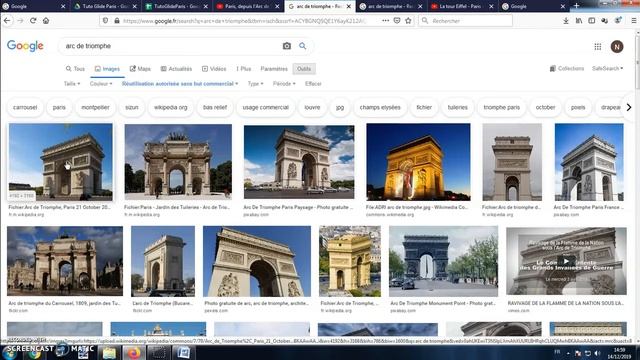
Task: Open the Firefox hamburger menu
Action: coord(633,20)
